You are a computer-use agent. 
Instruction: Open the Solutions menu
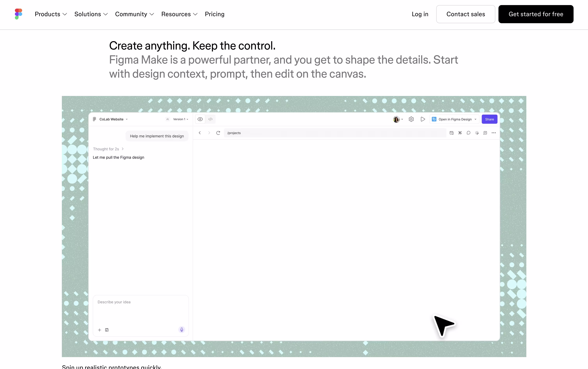91,14
